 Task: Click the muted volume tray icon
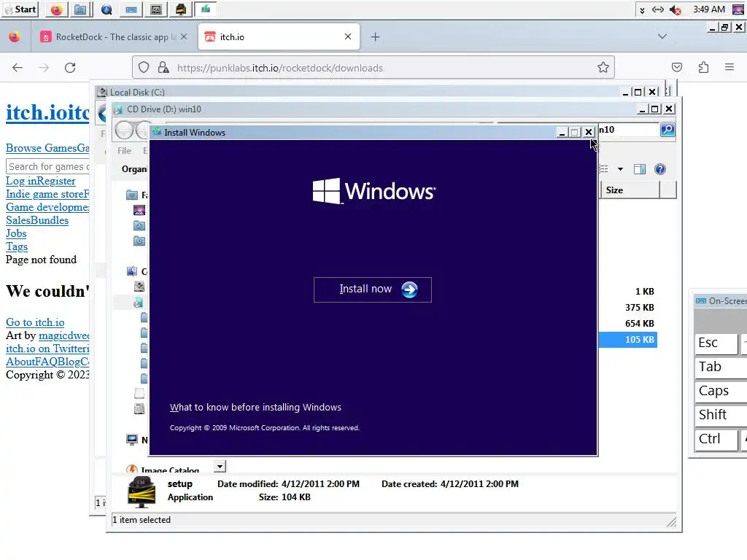pyautogui.click(x=675, y=10)
